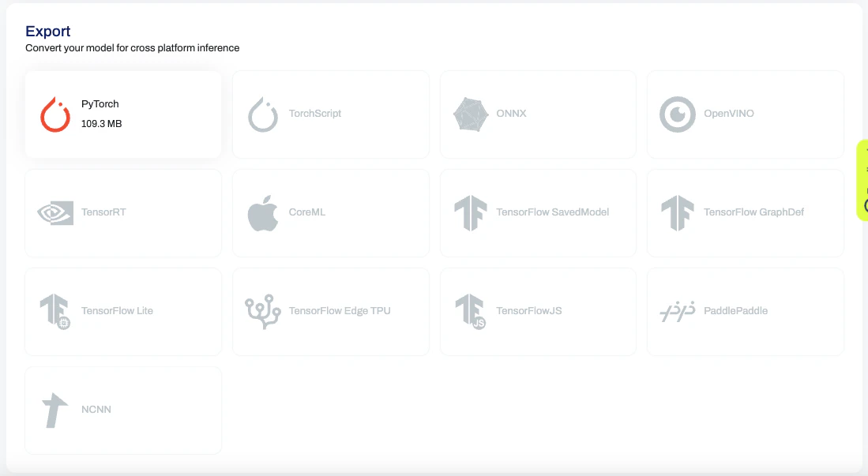Click the PaddlePaddle label text
The image size is (868, 476).
735,310
